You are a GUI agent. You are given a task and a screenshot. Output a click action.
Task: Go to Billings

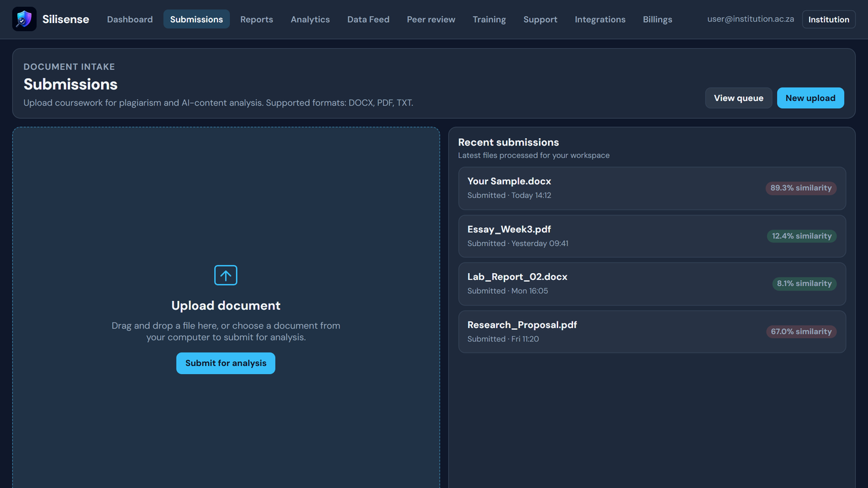(657, 19)
